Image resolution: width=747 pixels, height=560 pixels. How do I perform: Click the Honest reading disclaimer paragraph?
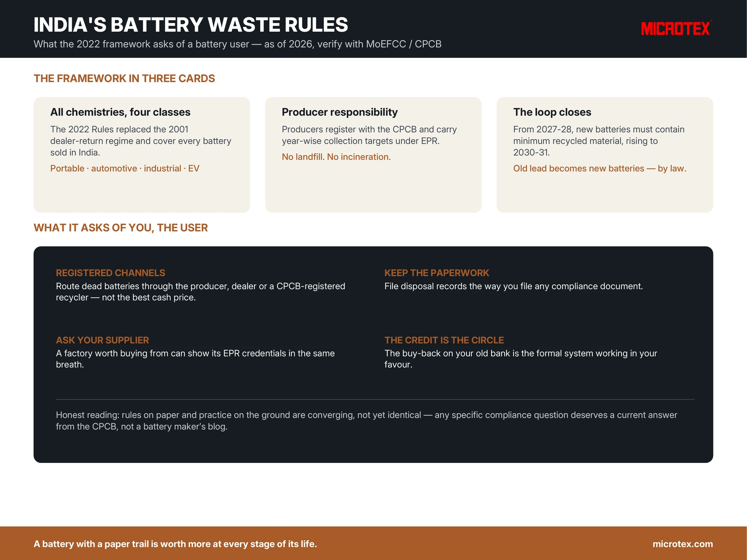coord(366,421)
